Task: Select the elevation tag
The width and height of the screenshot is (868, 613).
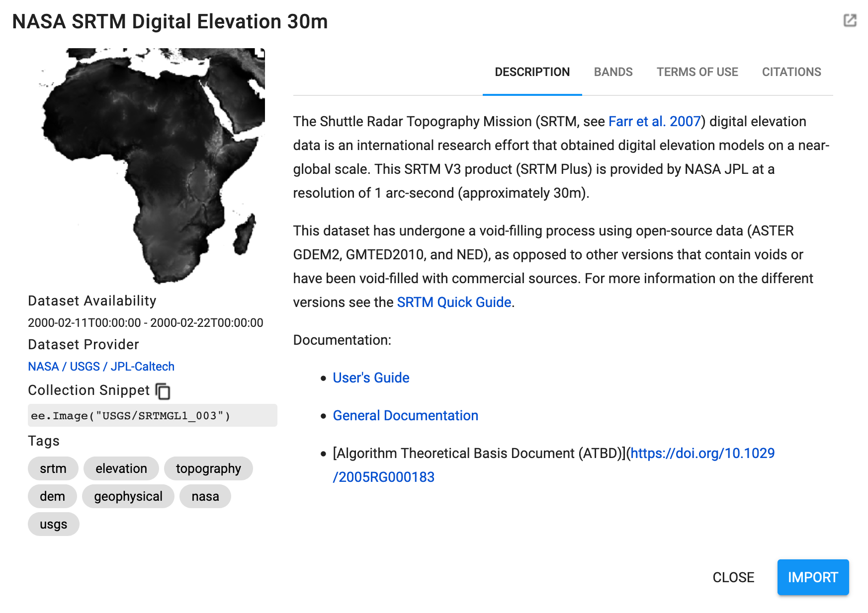Action: [x=121, y=469]
